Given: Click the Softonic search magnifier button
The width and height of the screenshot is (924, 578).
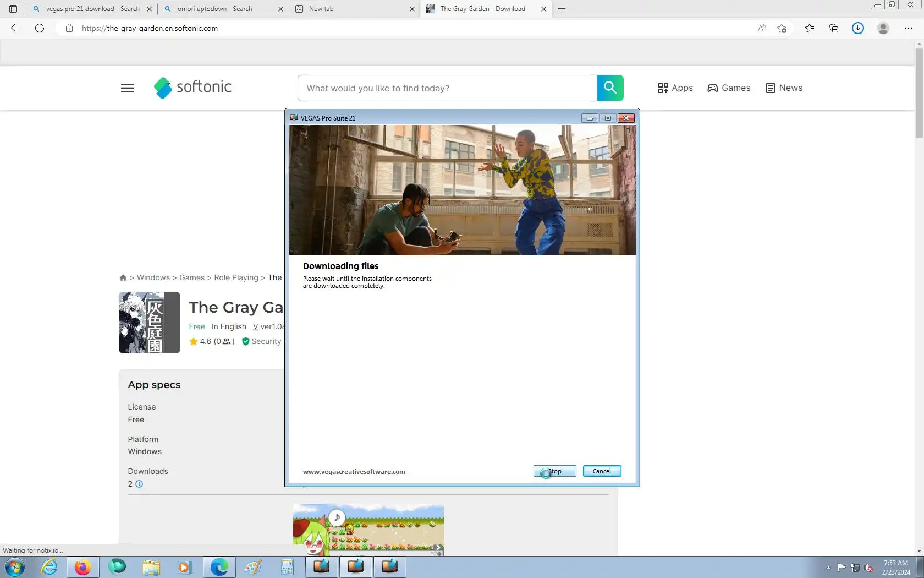Looking at the screenshot, I should pyautogui.click(x=610, y=88).
